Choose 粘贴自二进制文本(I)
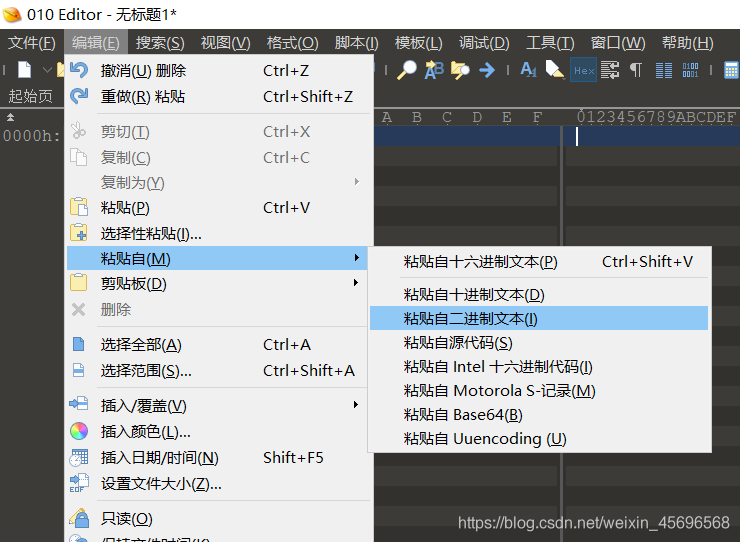The height and width of the screenshot is (542, 740). pyautogui.click(x=539, y=319)
